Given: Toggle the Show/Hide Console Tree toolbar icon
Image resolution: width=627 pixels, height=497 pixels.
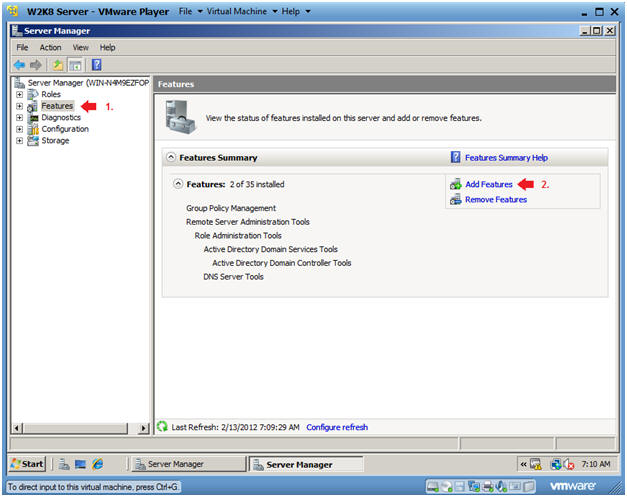Looking at the screenshot, I should (75, 64).
